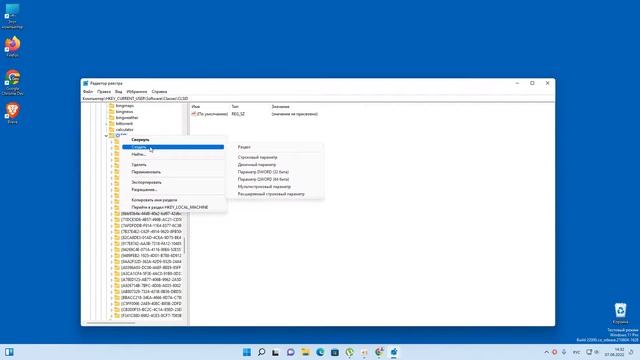Expand the {AB807329 key arrow
Screen dimensions: 640x360
point(111,291)
